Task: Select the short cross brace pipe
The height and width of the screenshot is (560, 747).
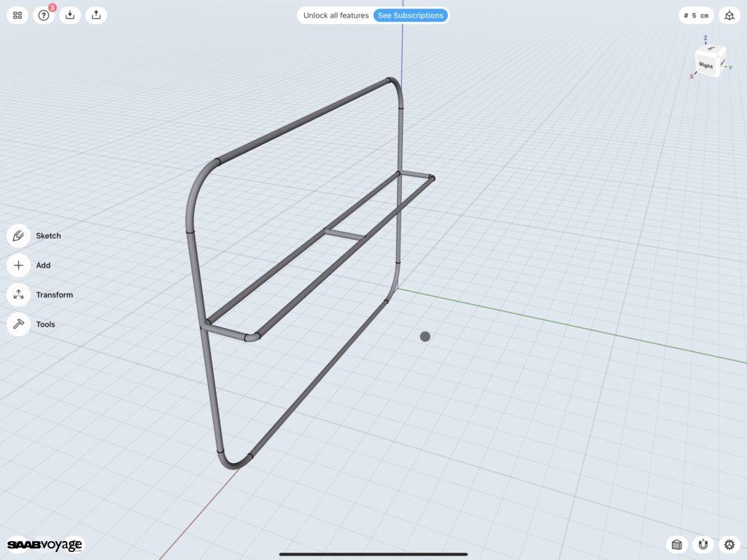Action: pos(344,235)
